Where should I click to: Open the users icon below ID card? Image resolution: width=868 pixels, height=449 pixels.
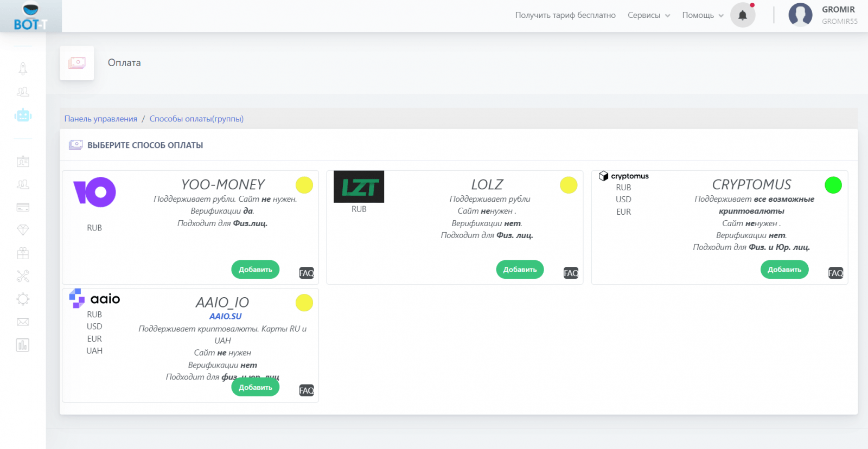click(x=23, y=184)
